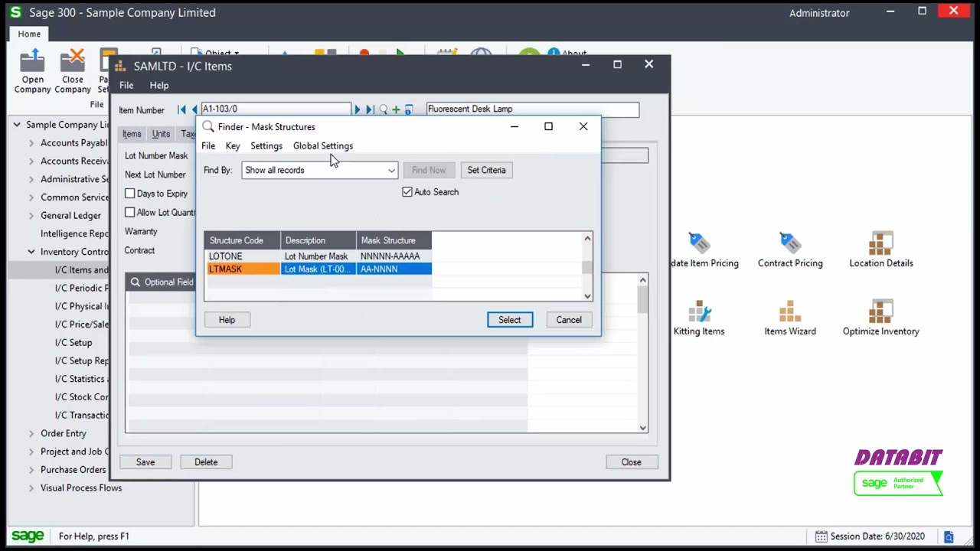
Task: Collapse the Inventory Control tree node
Action: pyautogui.click(x=31, y=252)
